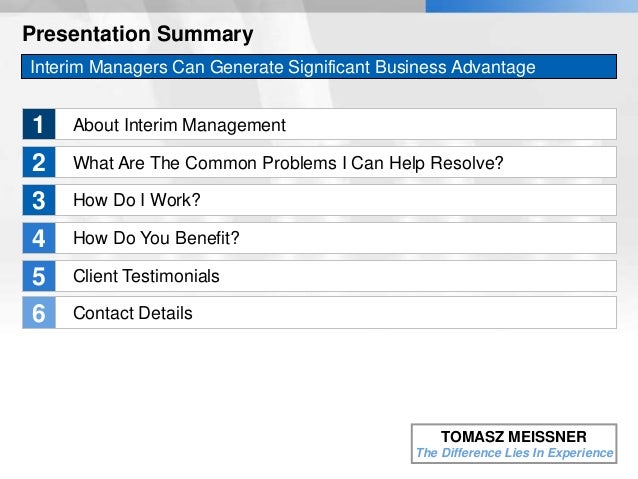Screen dimensions: 638x479
Task: Open What Are The Common Problems item
Action: coord(288,163)
